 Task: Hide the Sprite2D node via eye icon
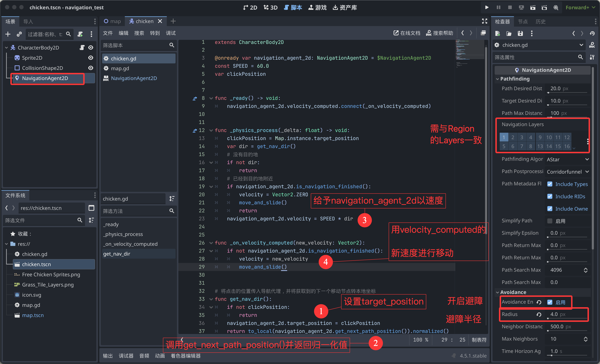pos(91,58)
